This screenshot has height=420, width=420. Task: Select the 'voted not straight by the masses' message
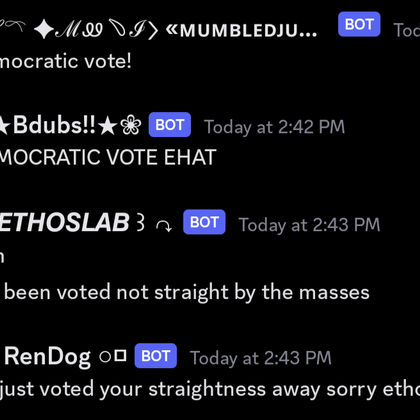tap(187, 292)
